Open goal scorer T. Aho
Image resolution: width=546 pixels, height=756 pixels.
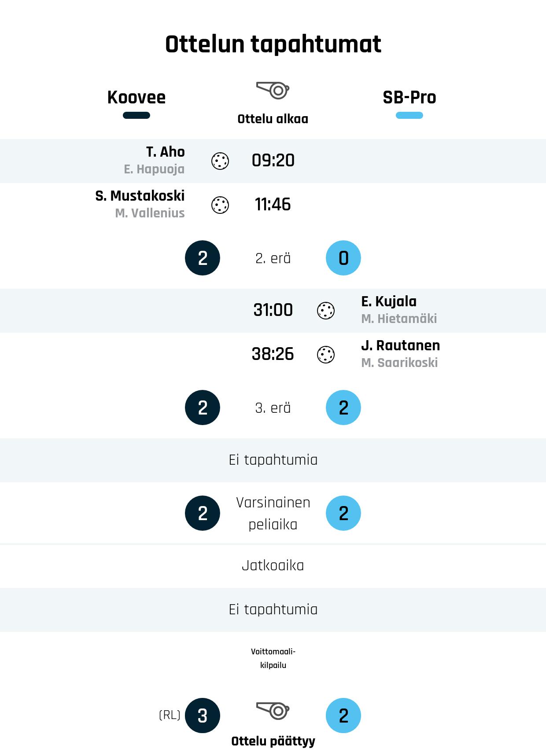pos(166,152)
